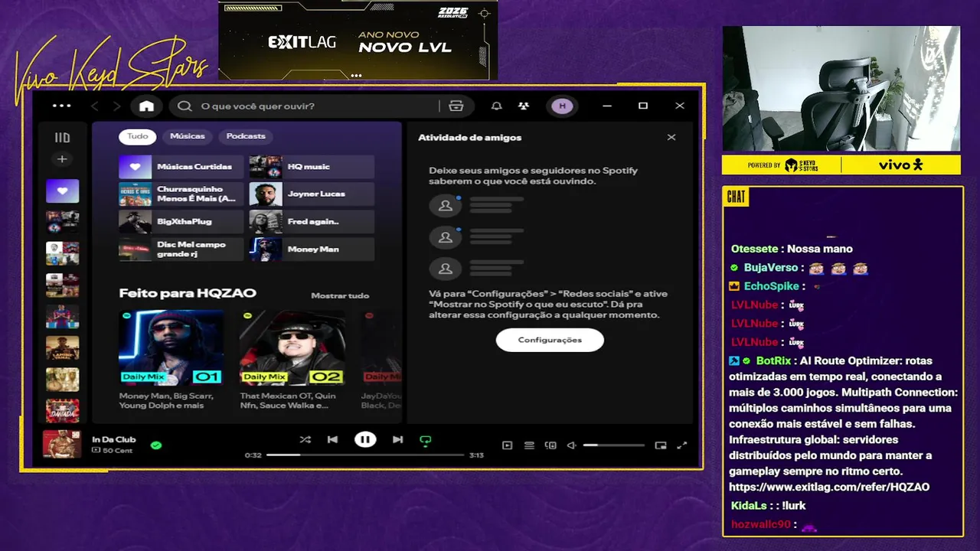
Task: Skip to next track
Action: click(397, 439)
